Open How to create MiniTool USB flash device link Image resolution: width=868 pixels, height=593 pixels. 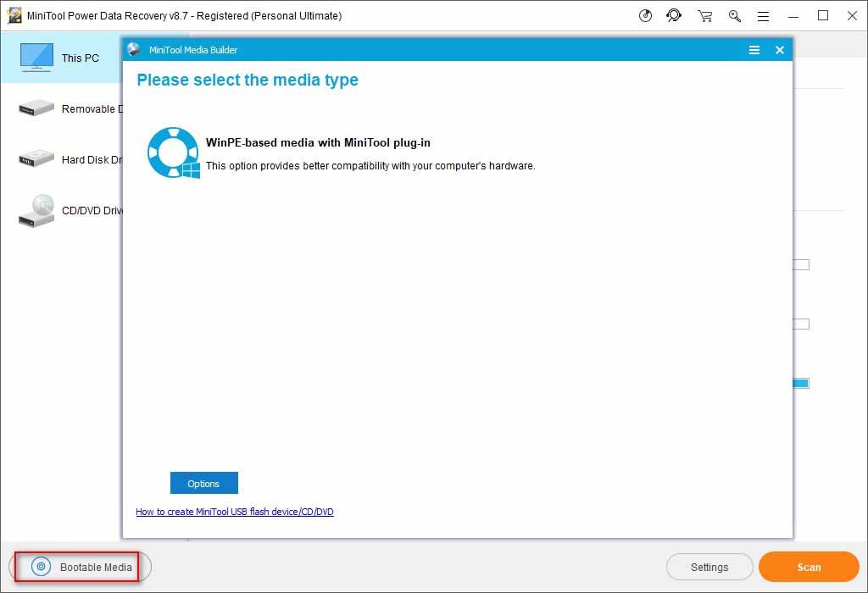(x=235, y=512)
